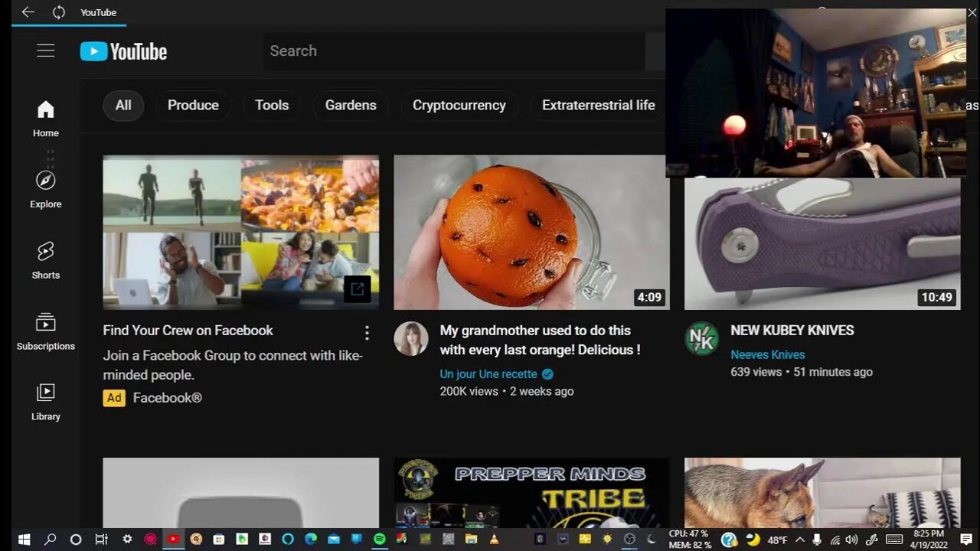
Task: Open Windows taskbar search
Action: point(50,540)
